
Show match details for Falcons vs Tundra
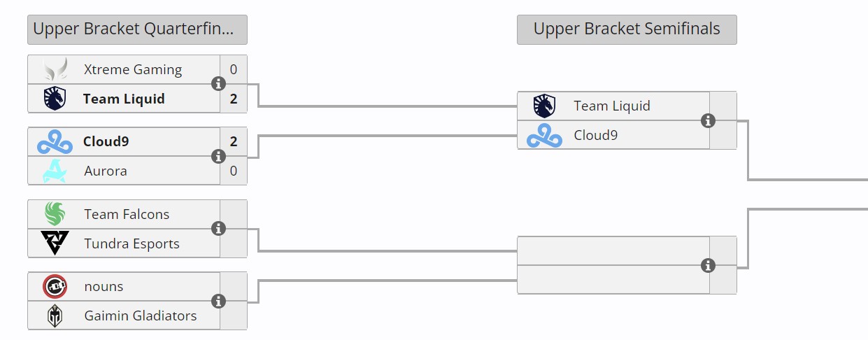218,229
